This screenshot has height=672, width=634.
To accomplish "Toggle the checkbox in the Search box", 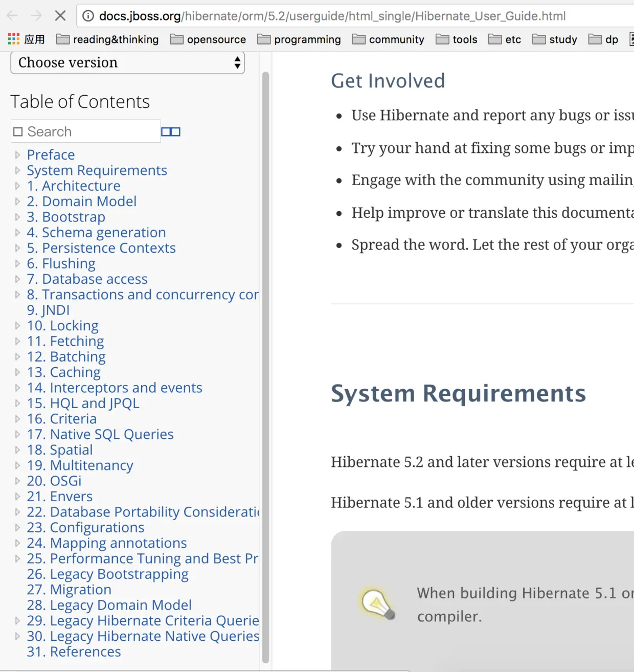I will click(x=18, y=132).
